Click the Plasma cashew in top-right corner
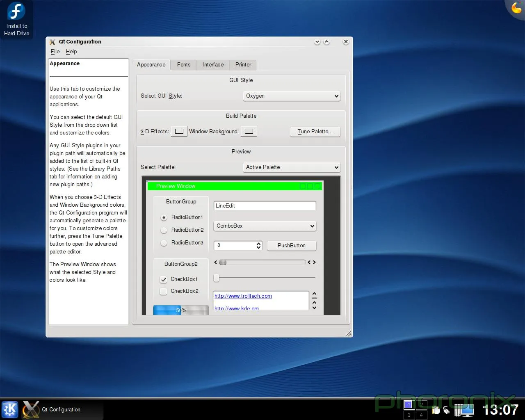525x420 pixels. tap(517, 7)
